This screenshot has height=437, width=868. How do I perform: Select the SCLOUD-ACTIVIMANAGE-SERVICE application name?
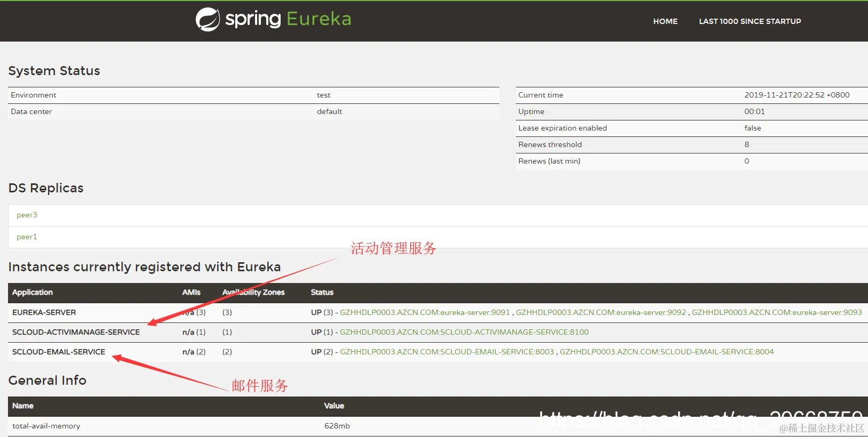point(76,332)
